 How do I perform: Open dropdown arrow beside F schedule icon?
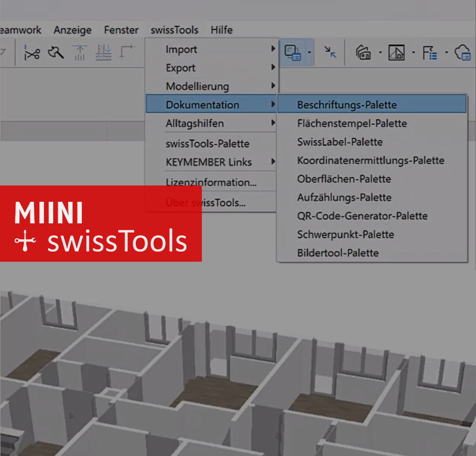446,52
